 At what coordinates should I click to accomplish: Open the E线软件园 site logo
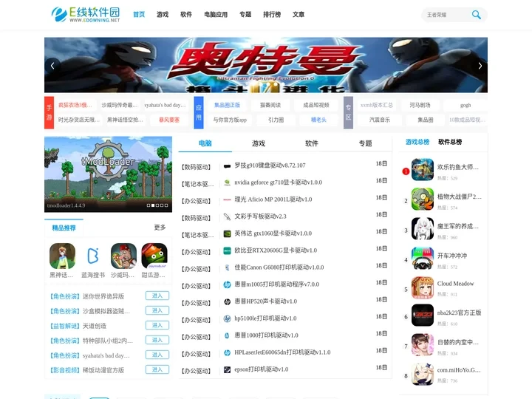[86, 15]
